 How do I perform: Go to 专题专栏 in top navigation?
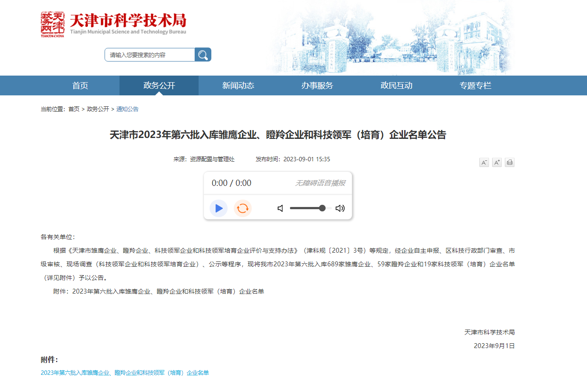click(475, 85)
